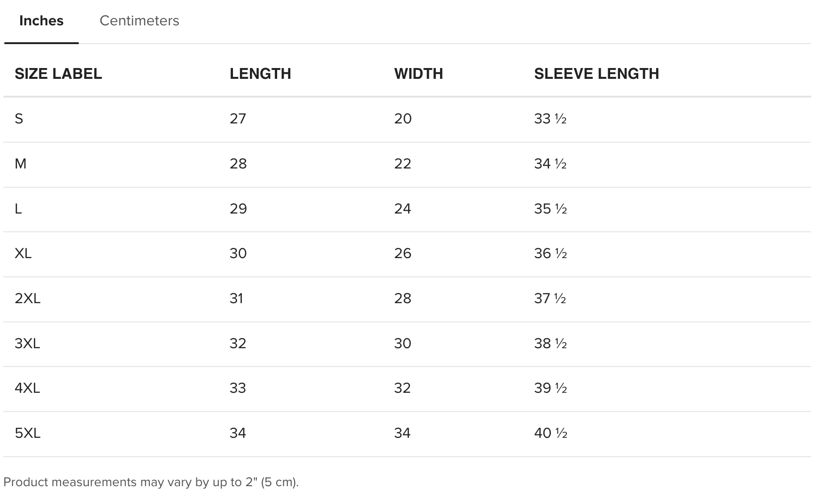Click the 40 ½ sleeve length value
This screenshot has height=504, width=821.
550,433
